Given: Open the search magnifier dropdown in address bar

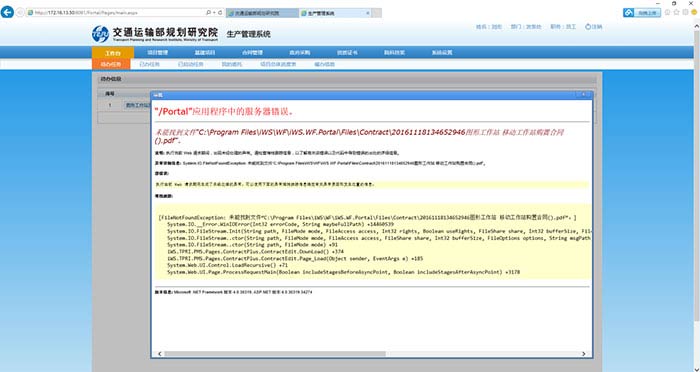Looking at the screenshot, I should pos(210,13).
